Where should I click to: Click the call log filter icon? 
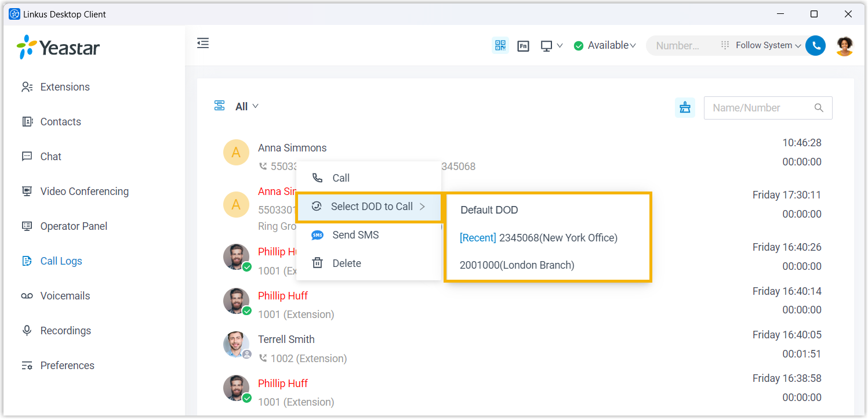220,106
